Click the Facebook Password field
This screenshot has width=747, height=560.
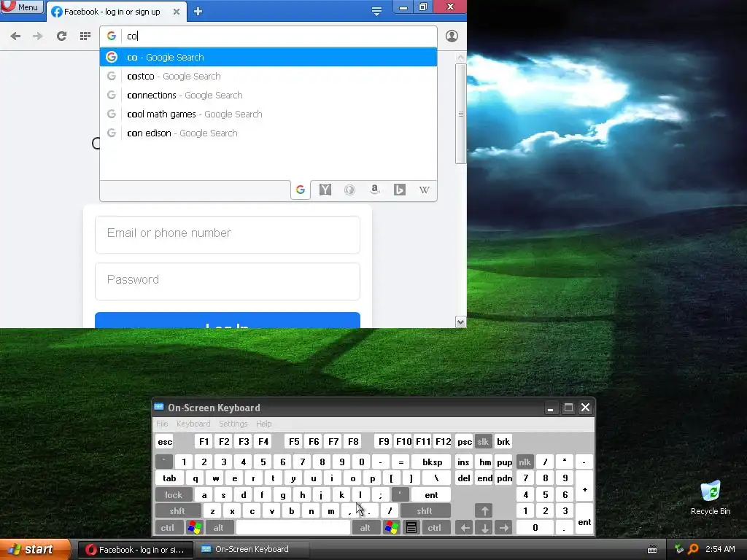[228, 281]
